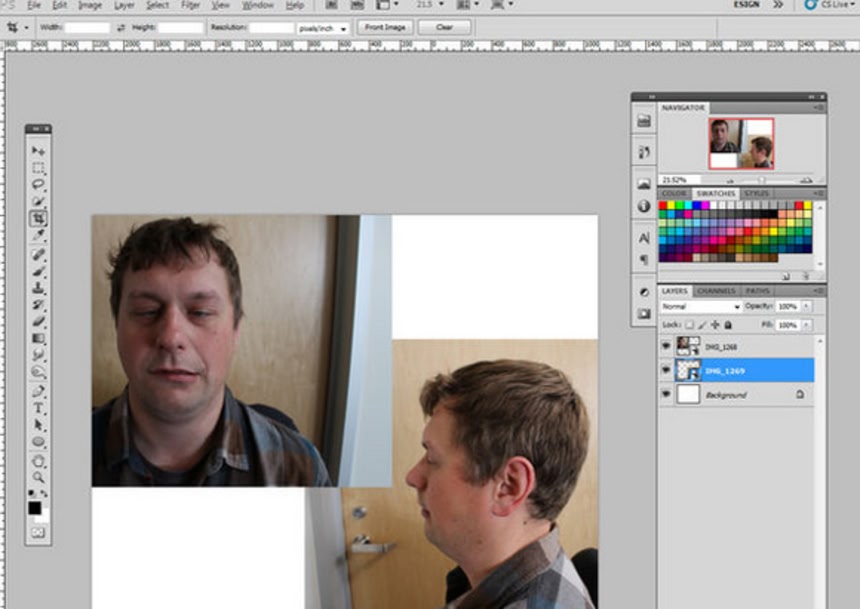Open the Filter menu
This screenshot has width=860, height=609.
(x=190, y=5)
